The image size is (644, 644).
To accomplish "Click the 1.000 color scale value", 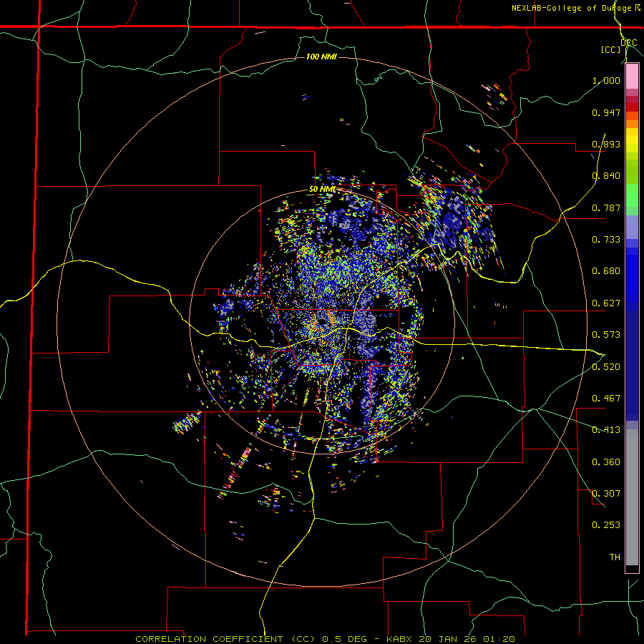I will point(606,80).
